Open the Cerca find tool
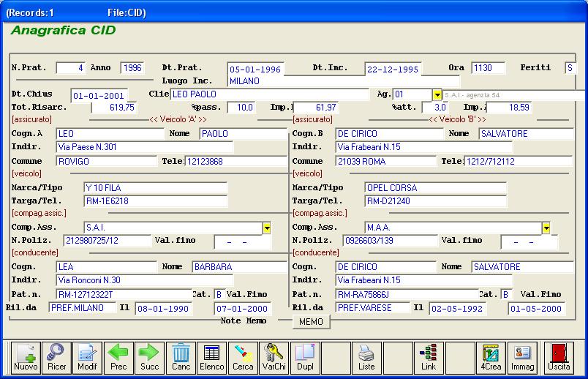Image resolution: width=588 pixels, height=379 pixels. coord(243,358)
